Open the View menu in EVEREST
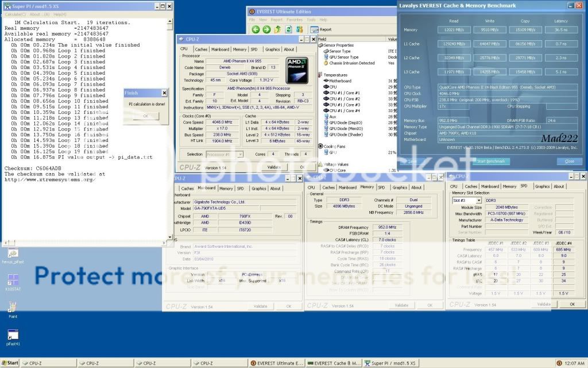Screen dimensions: 588x368 pyautogui.click(x=263, y=20)
